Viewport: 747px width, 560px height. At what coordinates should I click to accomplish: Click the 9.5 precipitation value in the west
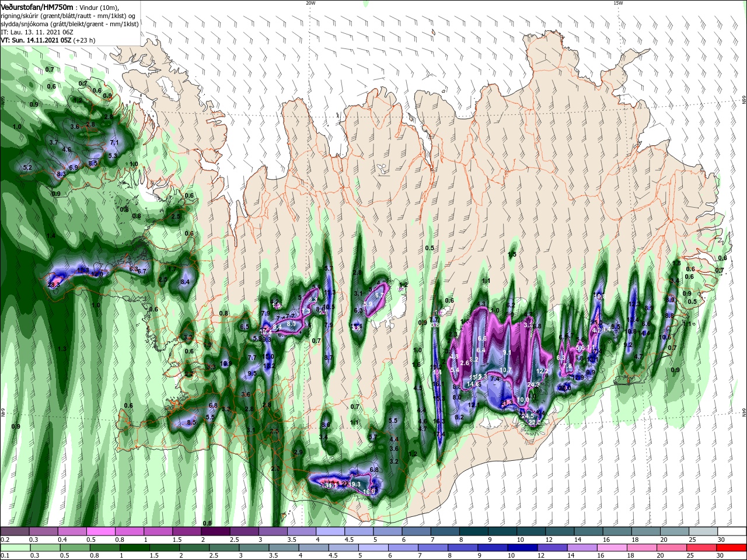click(252, 373)
